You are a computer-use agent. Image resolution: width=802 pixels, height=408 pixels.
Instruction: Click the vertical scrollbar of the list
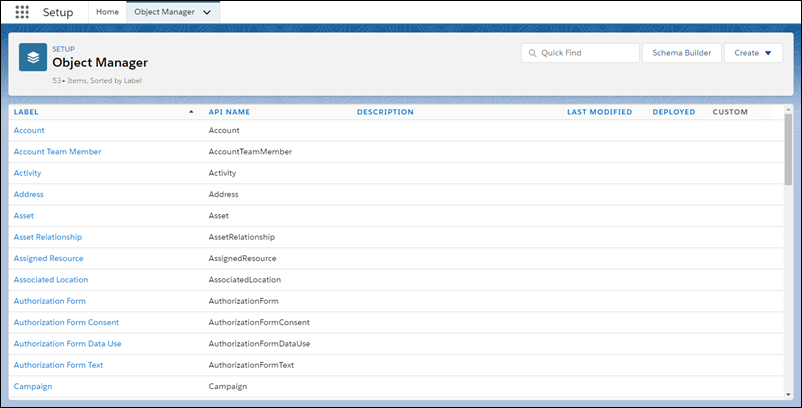[787, 150]
